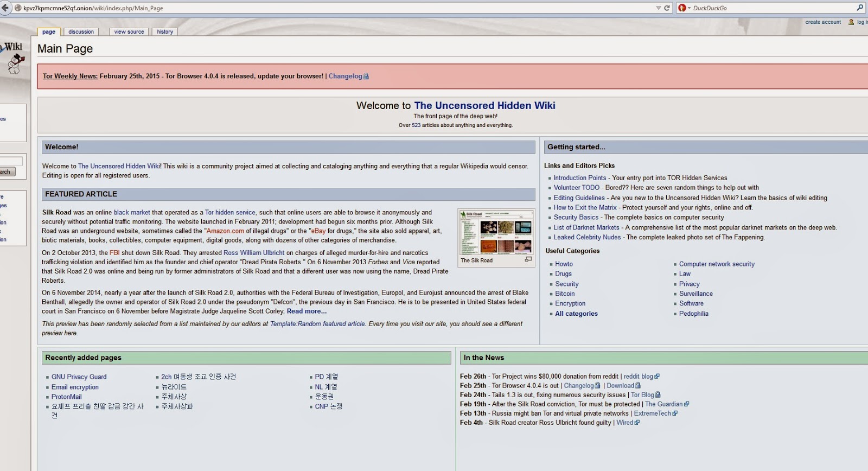Focus the DuckDuckGo search field
The width and height of the screenshot is (868, 471).
click(773, 8)
